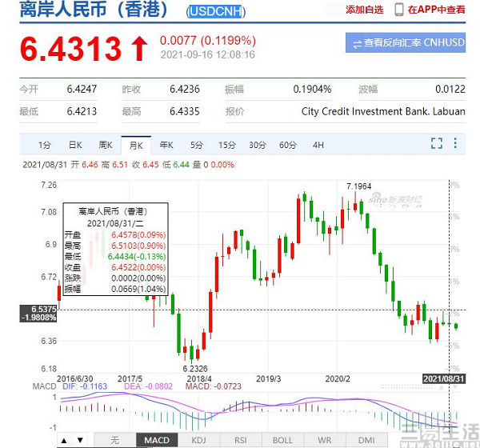Click the 7.1964 high label on chart

coord(358,186)
